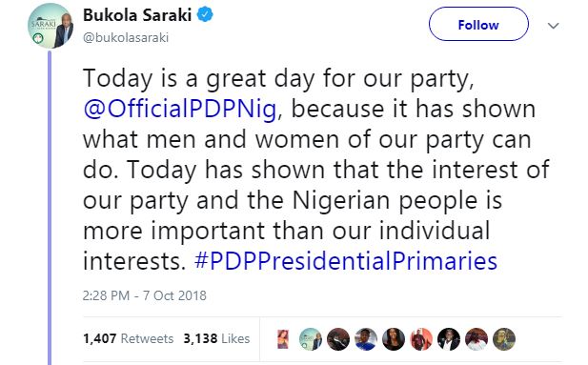The height and width of the screenshot is (365, 588).
Task: Expand the tweet options chevron
Action: click(x=553, y=26)
